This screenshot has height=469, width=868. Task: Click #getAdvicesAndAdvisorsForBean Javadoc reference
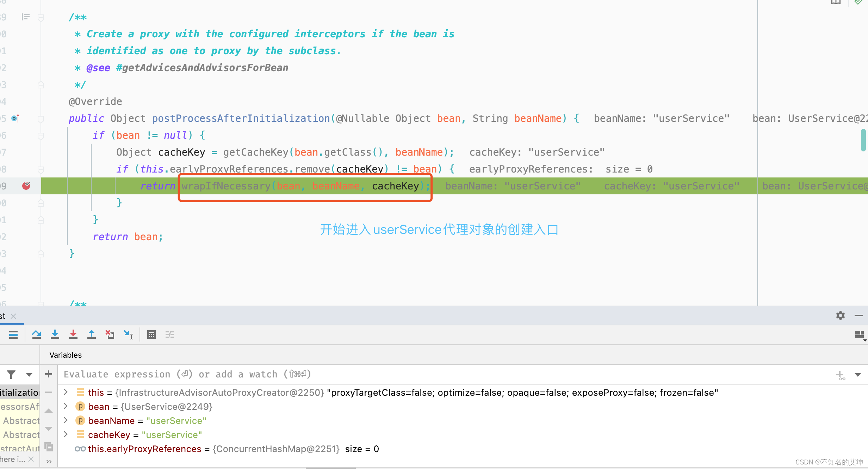point(202,68)
